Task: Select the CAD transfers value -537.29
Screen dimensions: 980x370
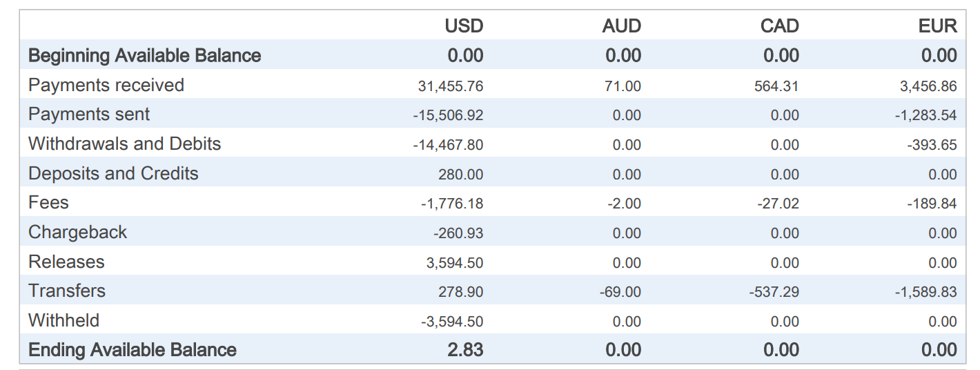Action: (774, 292)
